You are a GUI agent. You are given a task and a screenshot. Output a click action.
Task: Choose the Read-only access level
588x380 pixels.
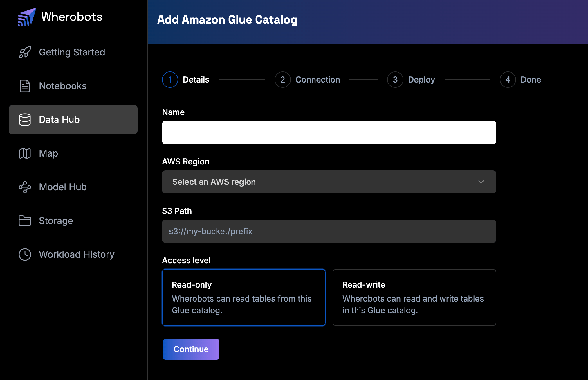pos(244,297)
